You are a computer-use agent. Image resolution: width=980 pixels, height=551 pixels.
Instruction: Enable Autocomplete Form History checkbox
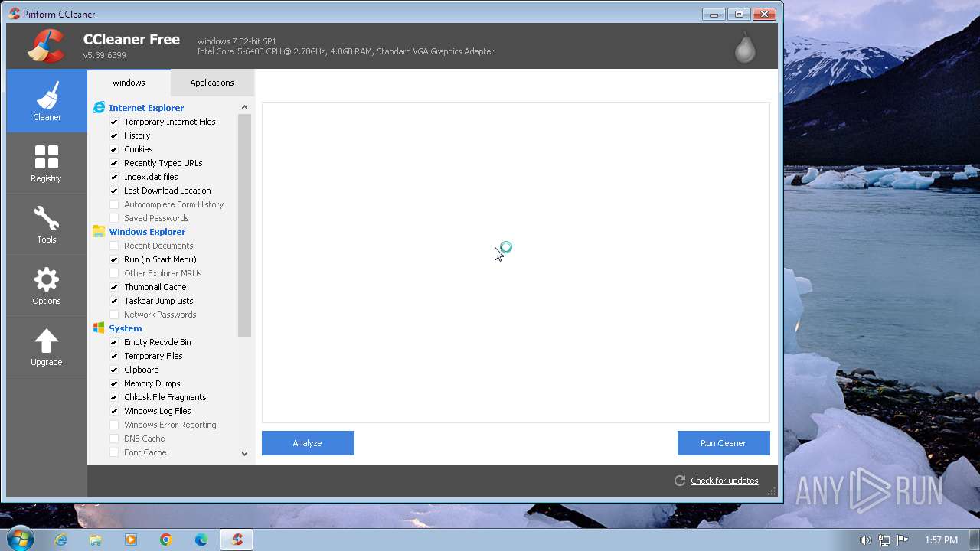(x=114, y=204)
